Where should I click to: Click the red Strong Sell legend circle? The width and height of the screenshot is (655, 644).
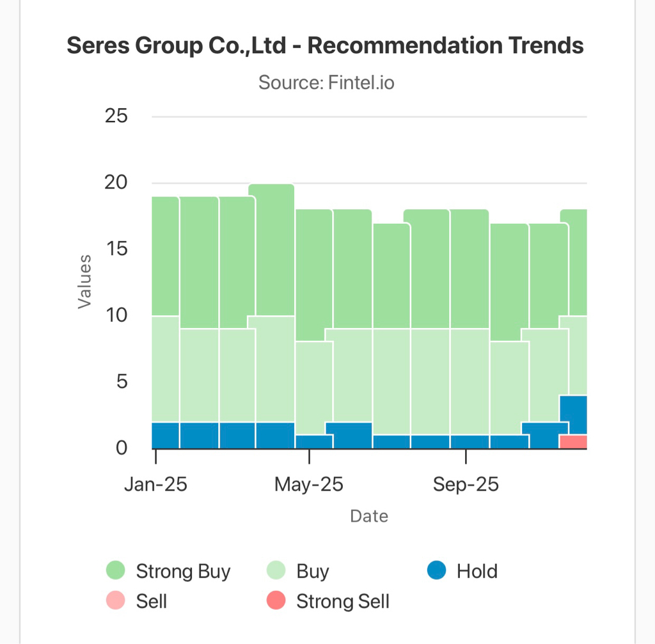276,601
